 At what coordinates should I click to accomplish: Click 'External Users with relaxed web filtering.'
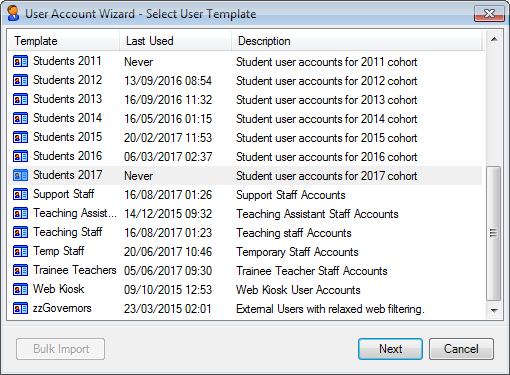[x=330, y=309]
